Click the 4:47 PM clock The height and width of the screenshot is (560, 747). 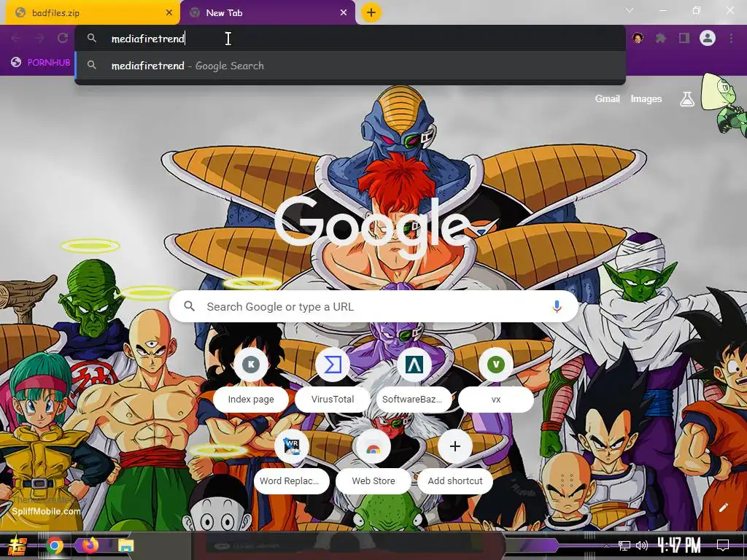679,545
